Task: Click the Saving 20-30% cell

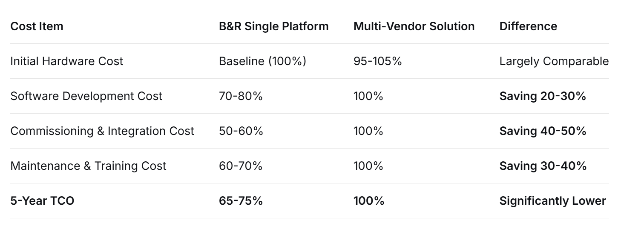Action: (543, 96)
